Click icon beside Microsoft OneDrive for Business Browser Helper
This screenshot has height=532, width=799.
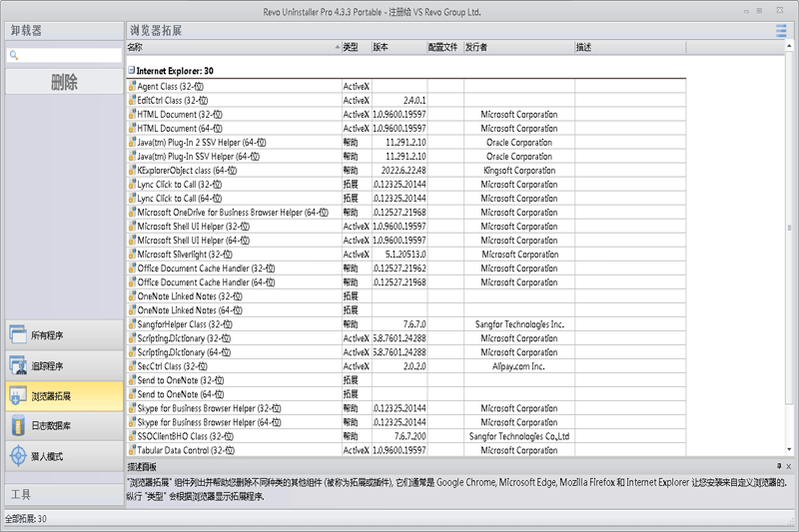[x=132, y=213]
